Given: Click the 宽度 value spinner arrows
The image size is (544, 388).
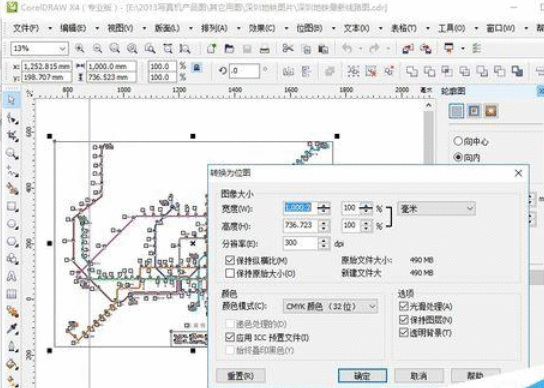Looking at the screenshot, I should pos(324,208).
